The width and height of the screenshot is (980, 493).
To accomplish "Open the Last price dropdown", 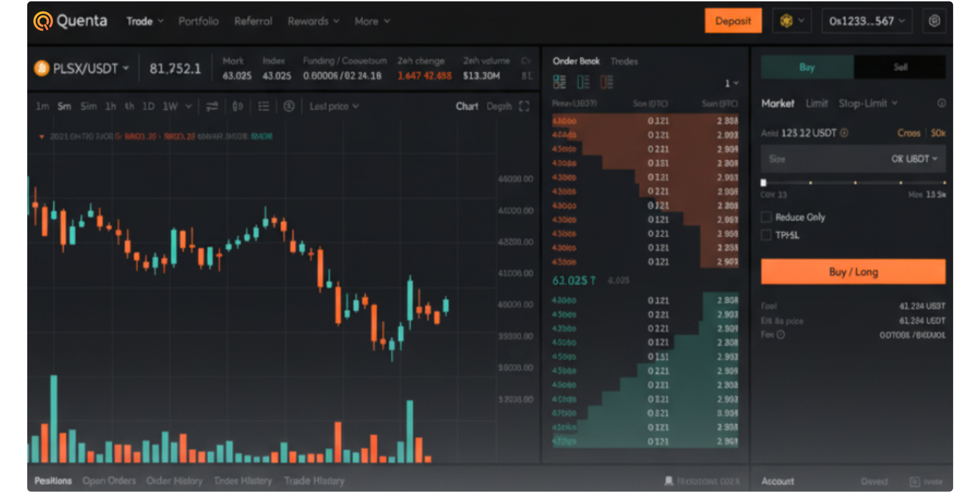I will [333, 106].
